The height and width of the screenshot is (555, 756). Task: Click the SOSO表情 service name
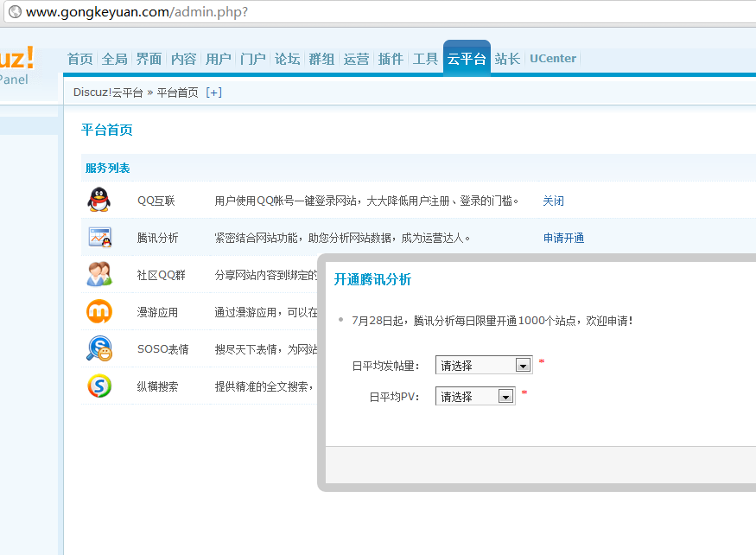pyautogui.click(x=163, y=349)
